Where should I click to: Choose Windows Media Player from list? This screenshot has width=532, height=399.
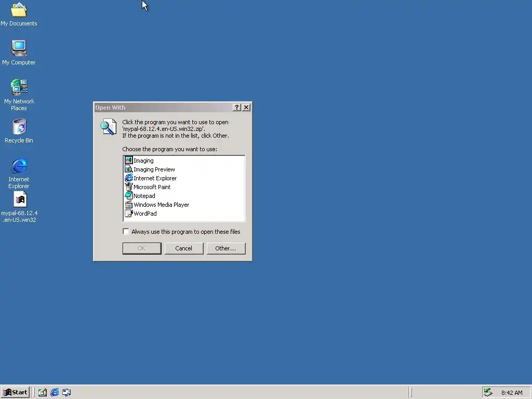(161, 205)
